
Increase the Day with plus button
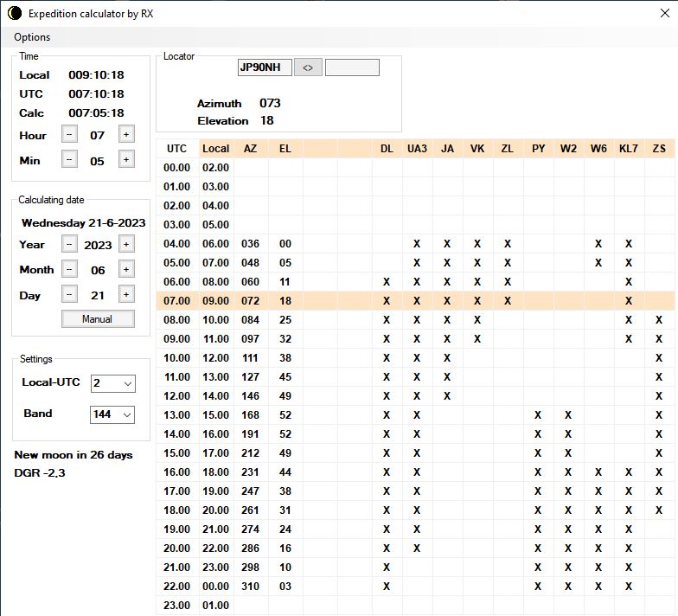click(126, 294)
